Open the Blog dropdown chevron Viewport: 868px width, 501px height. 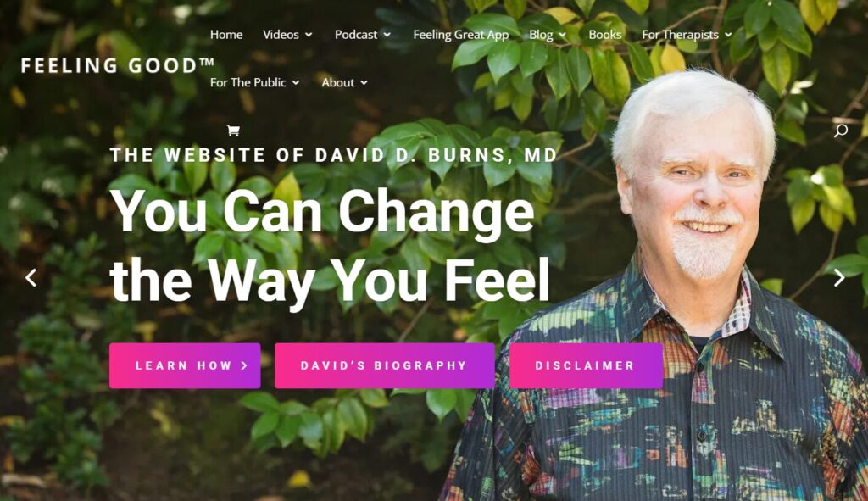[x=563, y=35]
